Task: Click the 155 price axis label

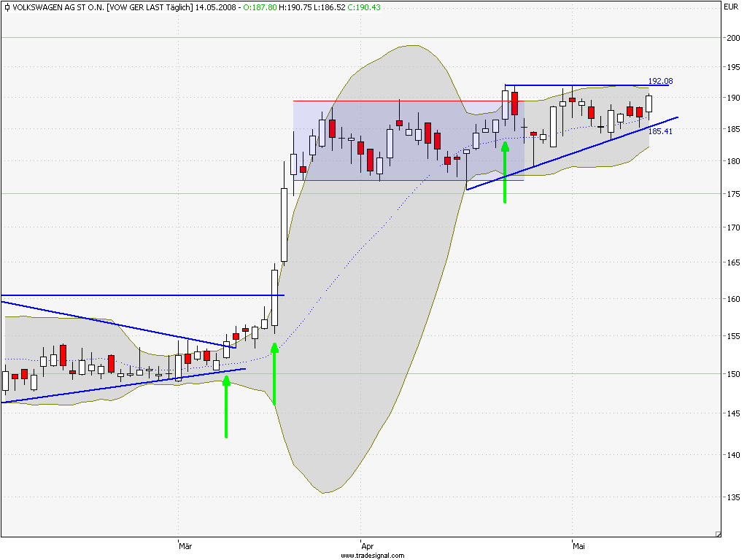Action: pos(733,336)
